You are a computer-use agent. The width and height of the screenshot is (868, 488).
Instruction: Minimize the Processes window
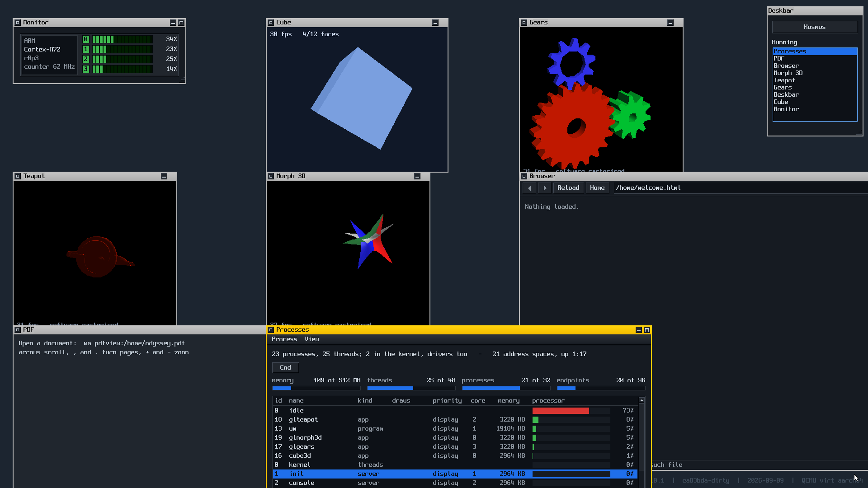point(639,330)
